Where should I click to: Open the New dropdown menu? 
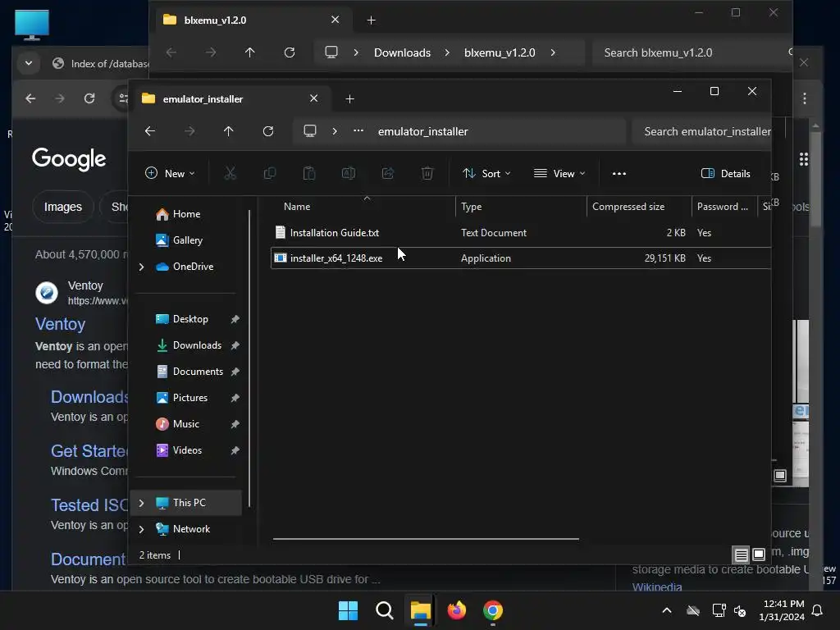pos(170,173)
